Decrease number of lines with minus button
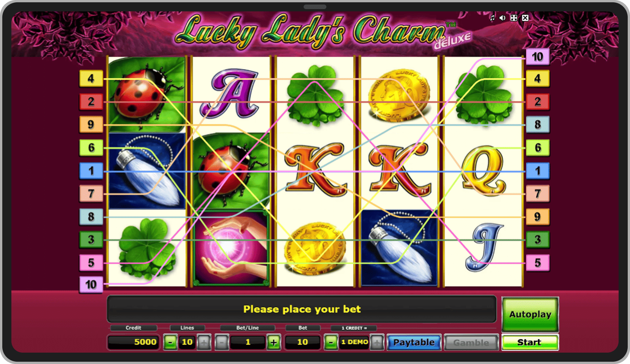Image resolution: width=630 pixels, height=364 pixels. tap(170, 342)
